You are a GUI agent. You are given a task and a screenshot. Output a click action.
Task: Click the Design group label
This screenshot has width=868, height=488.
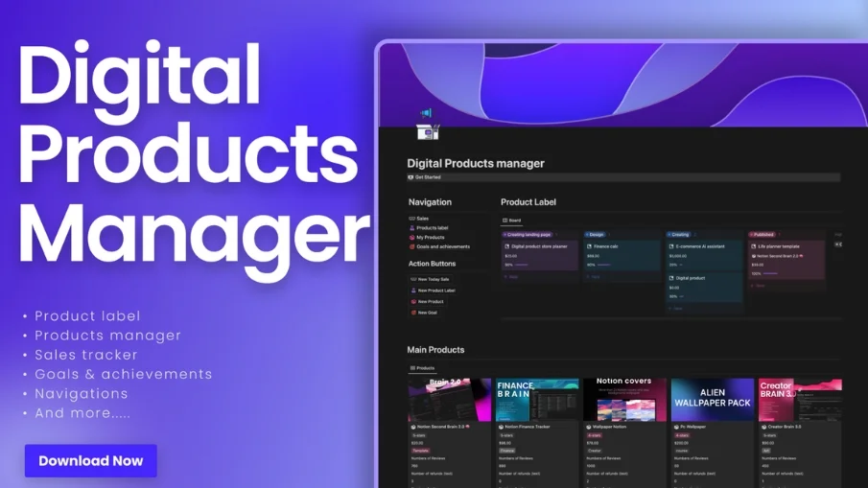tap(595, 235)
